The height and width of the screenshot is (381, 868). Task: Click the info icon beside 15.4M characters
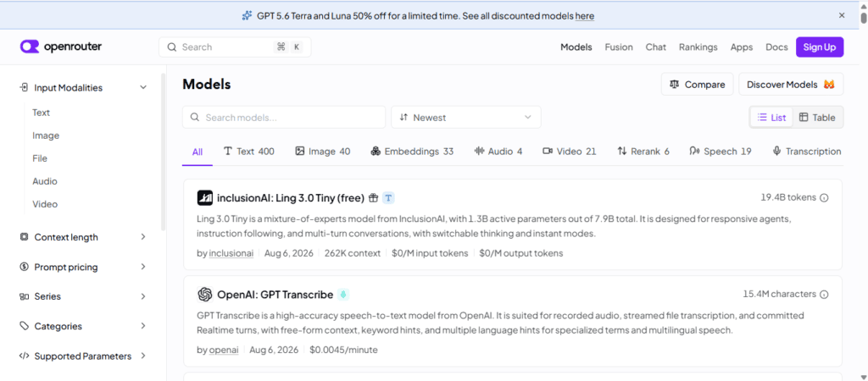coord(824,295)
